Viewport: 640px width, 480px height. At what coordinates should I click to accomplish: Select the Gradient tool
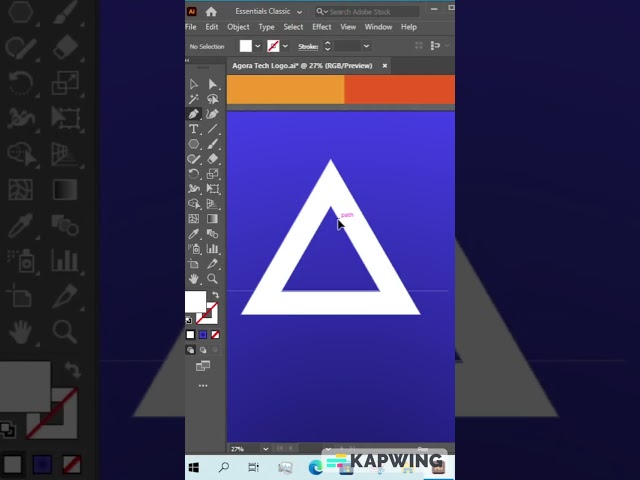pos(212,219)
